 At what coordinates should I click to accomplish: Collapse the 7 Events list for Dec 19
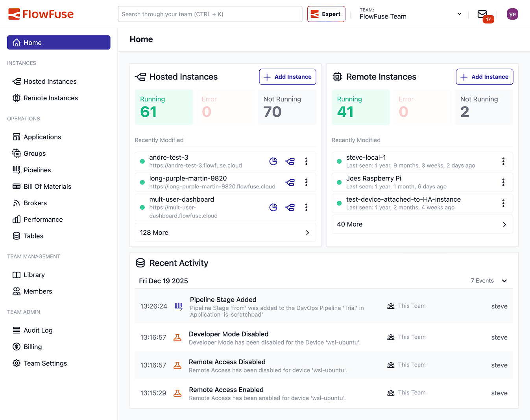504,281
